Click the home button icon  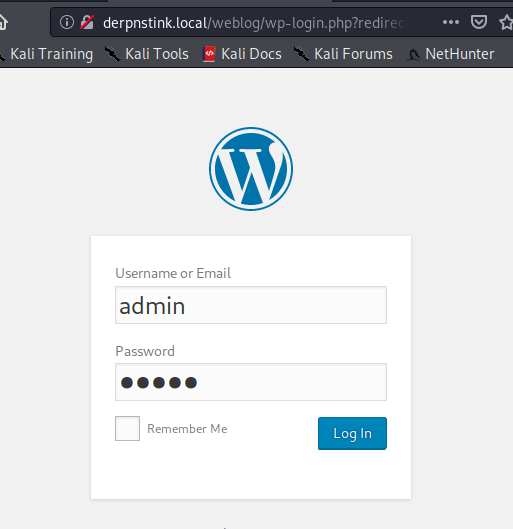(x=3, y=22)
